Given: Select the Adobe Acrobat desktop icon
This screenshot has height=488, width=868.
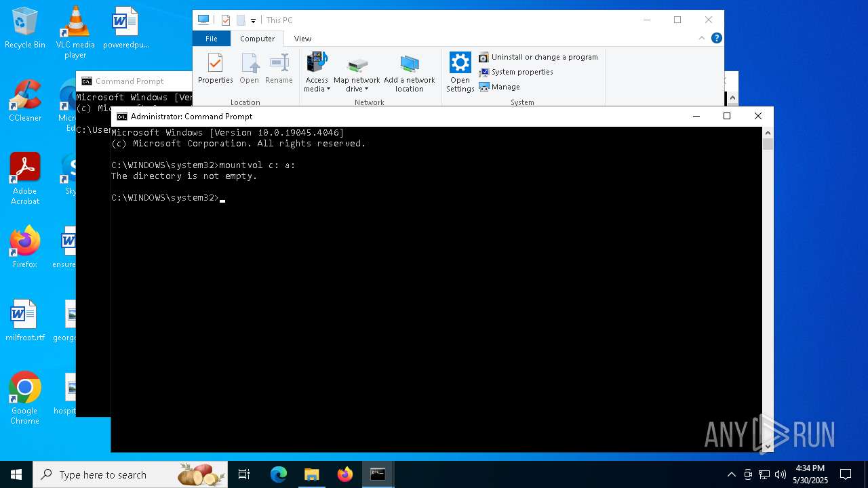Looking at the screenshot, I should [25, 179].
